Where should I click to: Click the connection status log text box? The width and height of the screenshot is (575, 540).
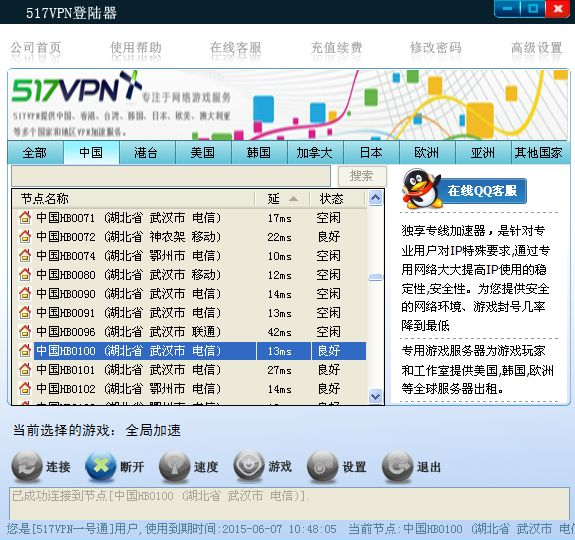click(x=289, y=504)
